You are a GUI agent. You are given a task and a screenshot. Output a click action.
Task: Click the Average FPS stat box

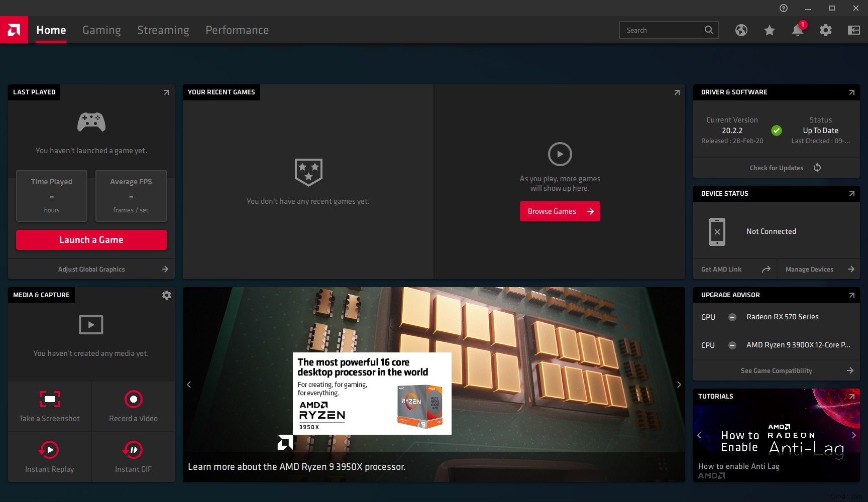[131, 196]
